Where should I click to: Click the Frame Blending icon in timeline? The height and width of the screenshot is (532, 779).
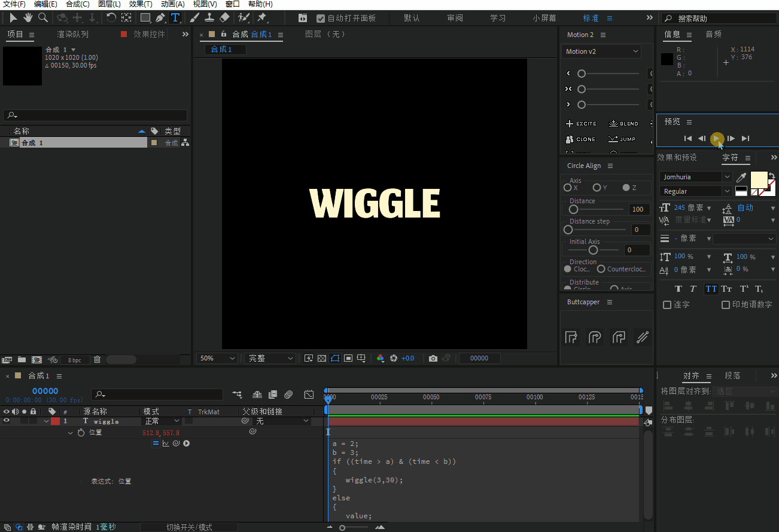pos(273,395)
